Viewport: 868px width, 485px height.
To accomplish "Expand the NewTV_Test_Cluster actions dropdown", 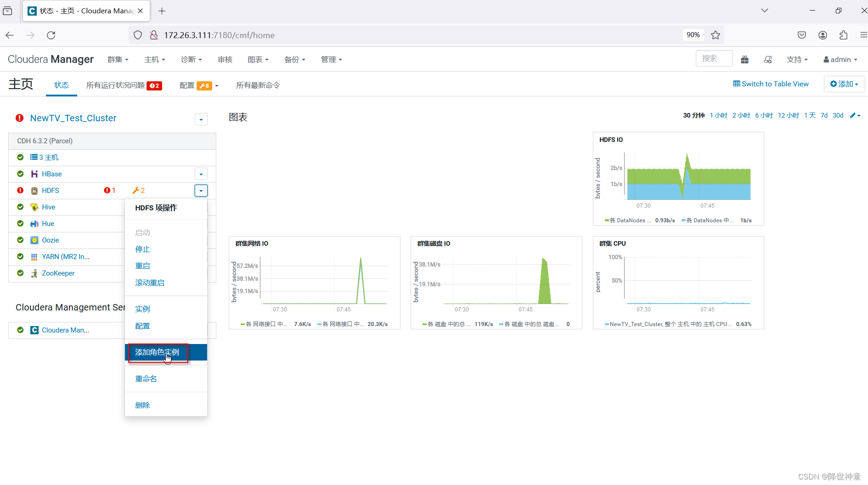I will (x=201, y=119).
